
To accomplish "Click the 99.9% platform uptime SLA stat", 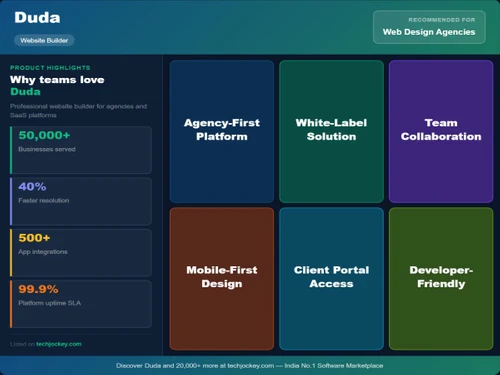I will (81, 304).
